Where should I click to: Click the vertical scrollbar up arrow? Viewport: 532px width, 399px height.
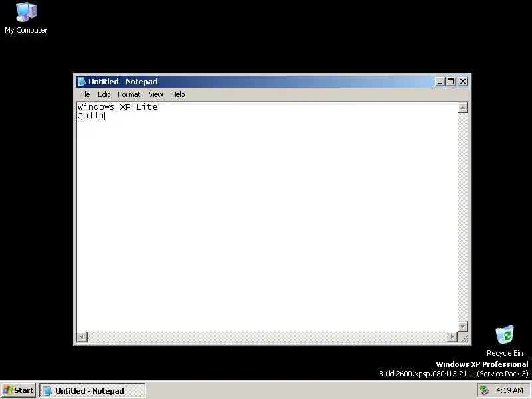click(463, 108)
